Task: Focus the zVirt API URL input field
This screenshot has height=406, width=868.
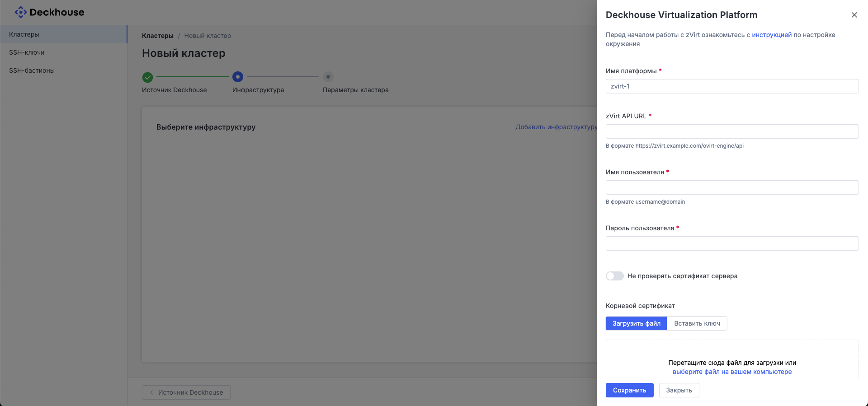Action: pyautogui.click(x=732, y=131)
